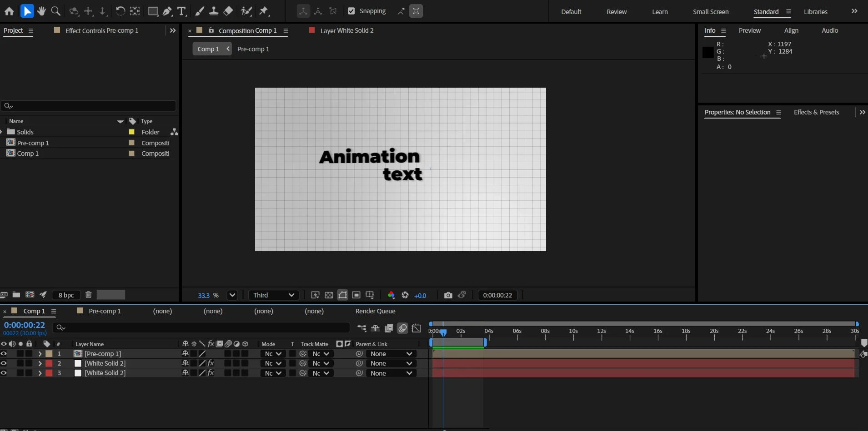
Task: Toggle transparency grid in the Composition panel
Action: [x=328, y=295]
